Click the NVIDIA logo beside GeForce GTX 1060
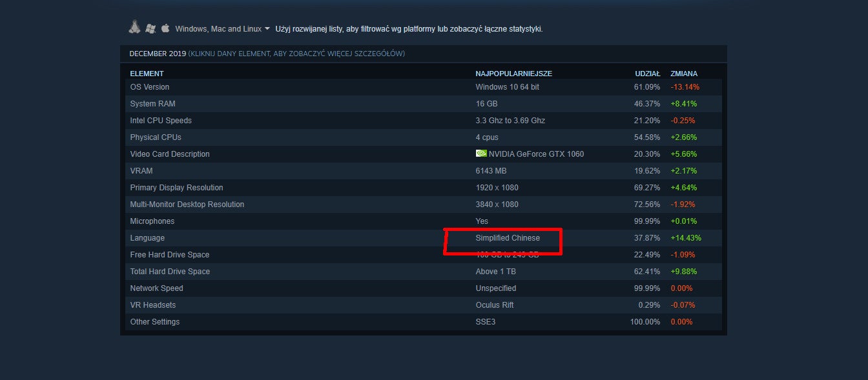This screenshot has width=868, height=380. (481, 154)
